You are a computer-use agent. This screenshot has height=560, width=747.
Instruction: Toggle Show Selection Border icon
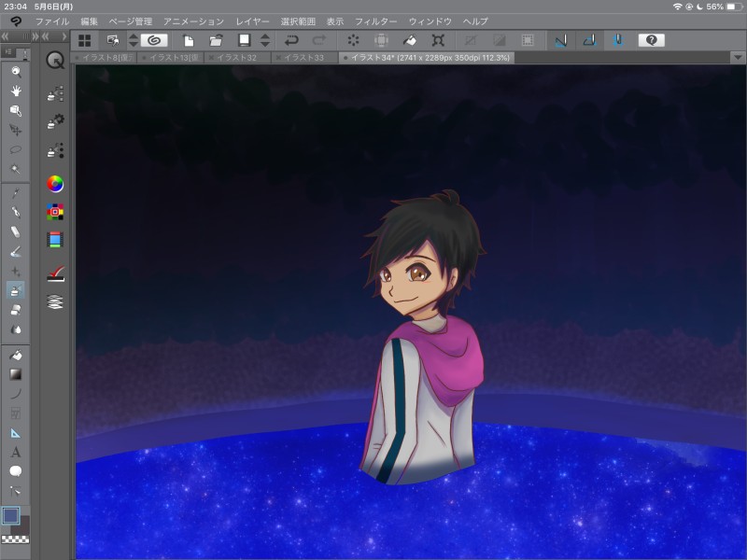[x=528, y=40]
